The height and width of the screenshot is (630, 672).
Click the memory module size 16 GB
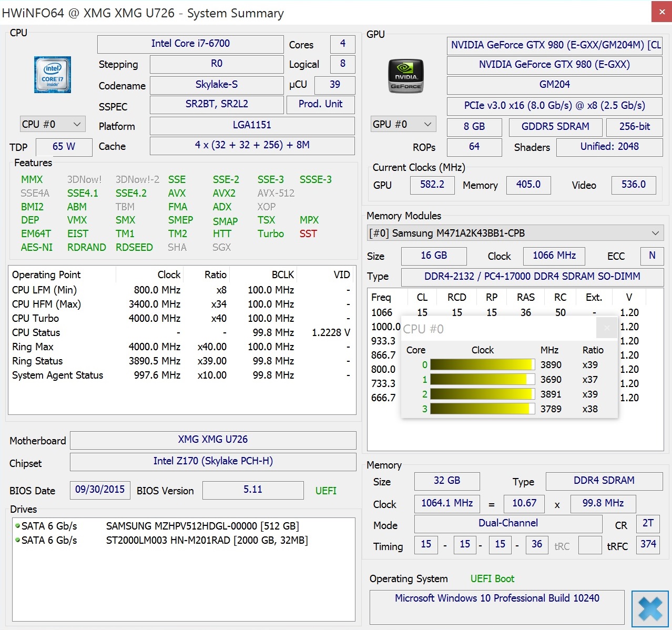pos(434,256)
